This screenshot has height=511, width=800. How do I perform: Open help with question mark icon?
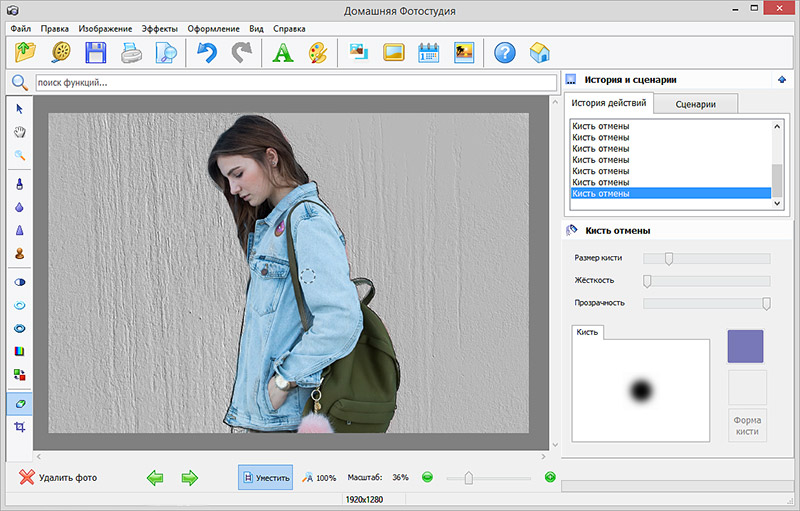point(505,53)
